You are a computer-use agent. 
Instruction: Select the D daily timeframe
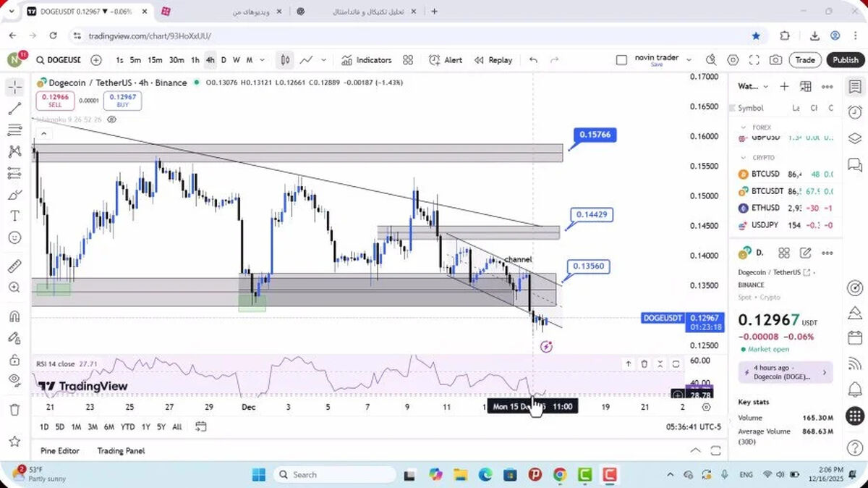click(x=224, y=60)
